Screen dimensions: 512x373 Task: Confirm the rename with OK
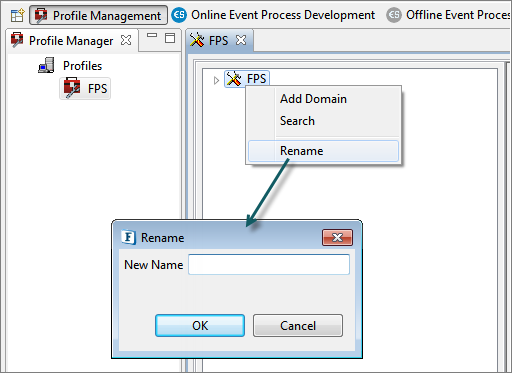point(200,325)
